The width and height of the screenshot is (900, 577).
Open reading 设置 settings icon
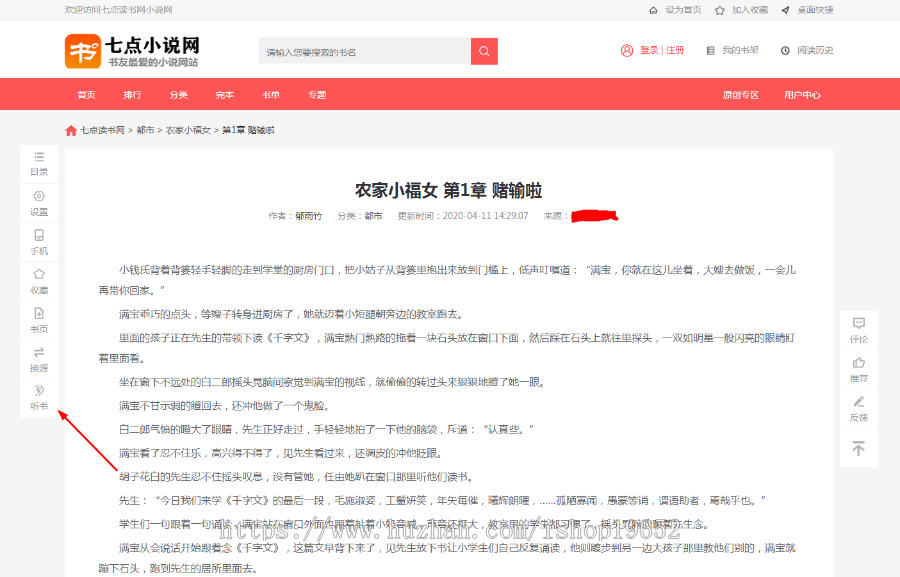click(38, 203)
